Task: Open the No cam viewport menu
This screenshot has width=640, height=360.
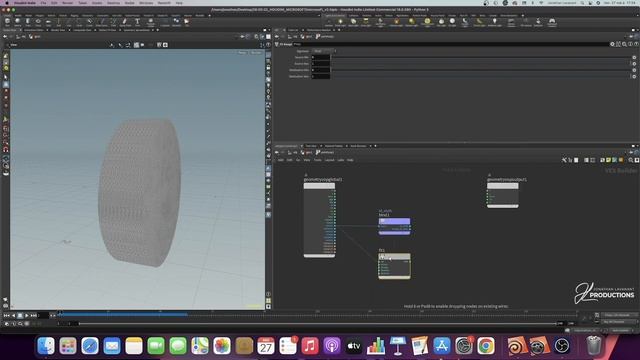Action: point(256,53)
